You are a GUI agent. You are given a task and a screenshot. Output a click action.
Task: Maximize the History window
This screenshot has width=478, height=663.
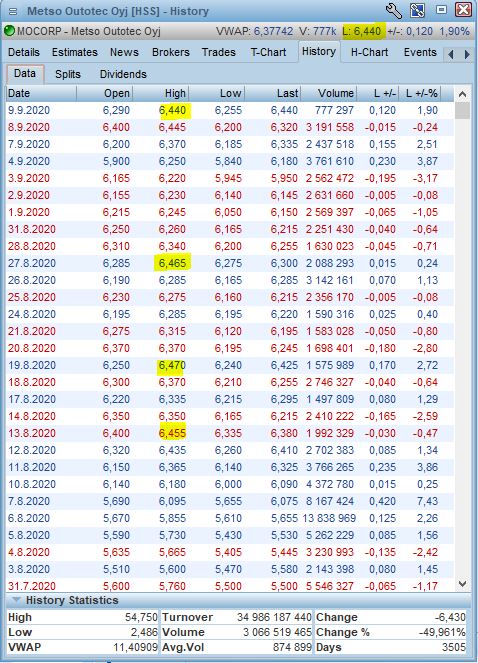tap(441, 10)
